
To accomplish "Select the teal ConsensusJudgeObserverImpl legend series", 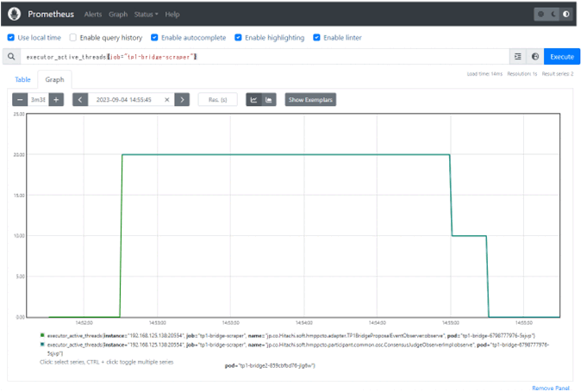I will point(295,349).
